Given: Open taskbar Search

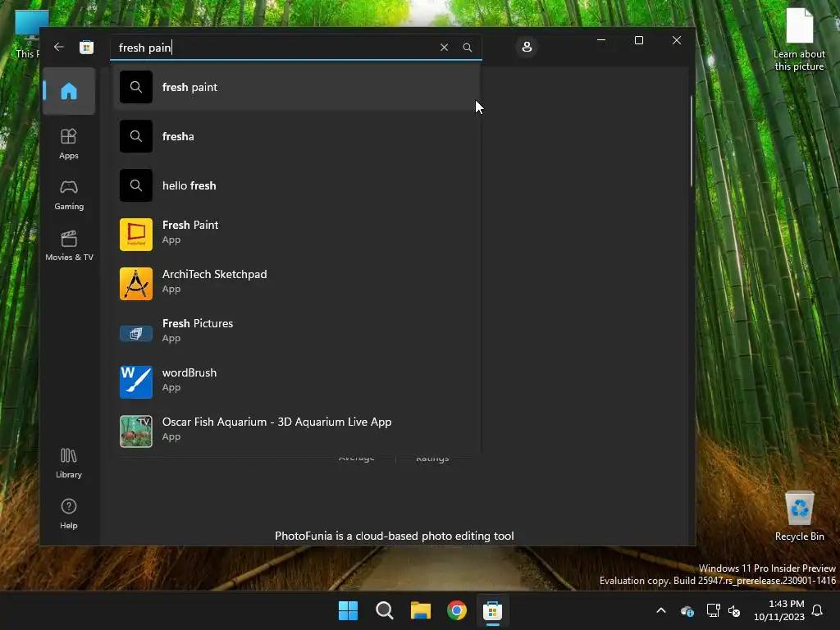Looking at the screenshot, I should [385, 610].
